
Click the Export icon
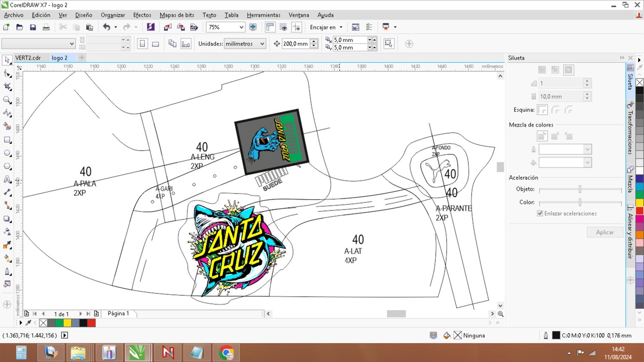point(181,27)
